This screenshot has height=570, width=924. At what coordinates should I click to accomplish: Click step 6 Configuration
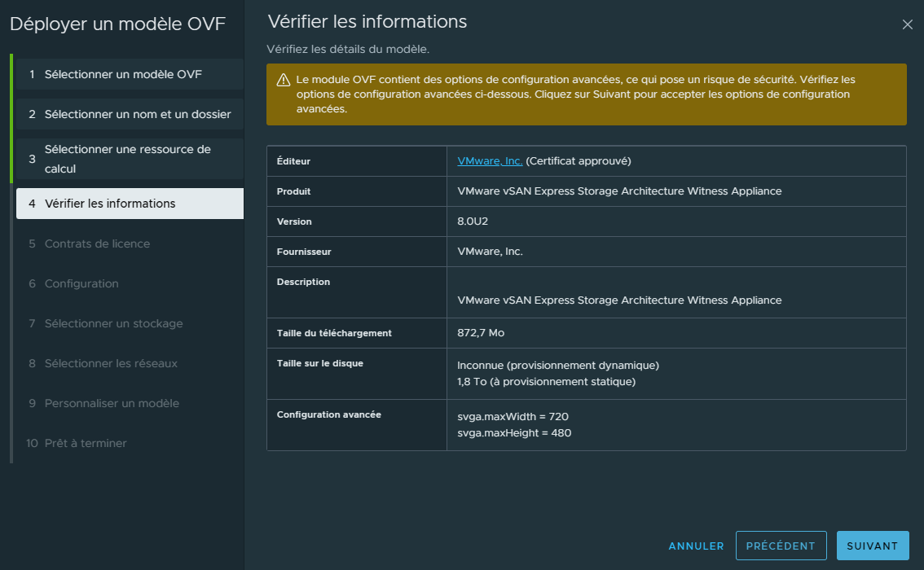81,283
